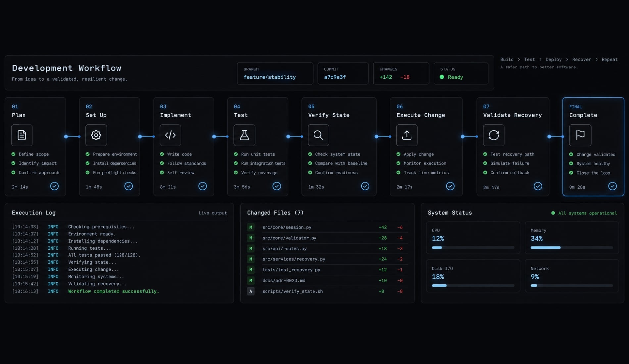Select Build in the breadcrumb trail
This screenshot has width=629, height=364.
tap(507, 60)
